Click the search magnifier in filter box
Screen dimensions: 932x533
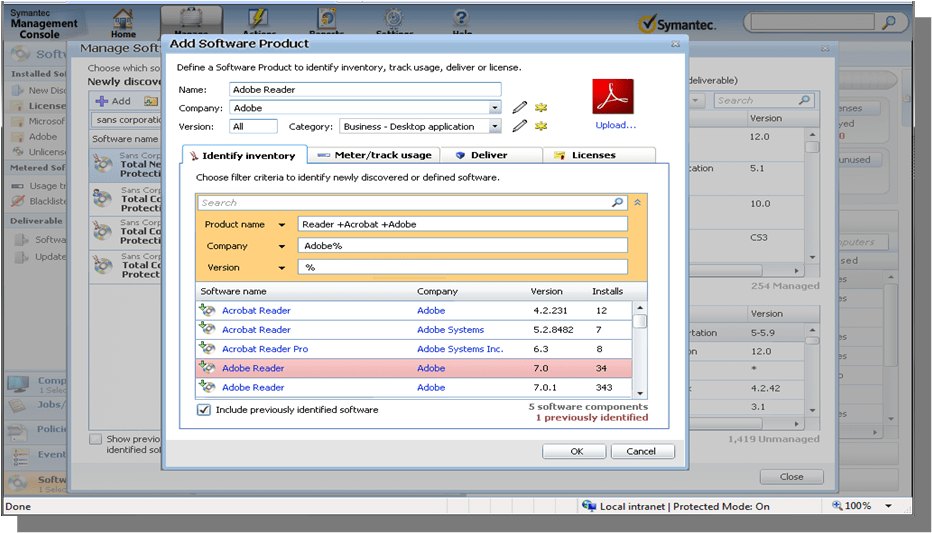tap(618, 203)
